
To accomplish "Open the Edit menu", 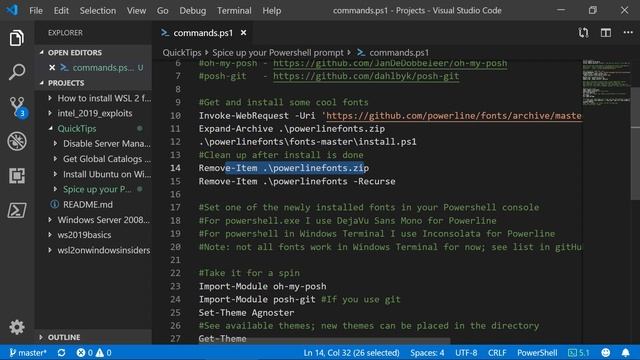I will click(x=61, y=11).
